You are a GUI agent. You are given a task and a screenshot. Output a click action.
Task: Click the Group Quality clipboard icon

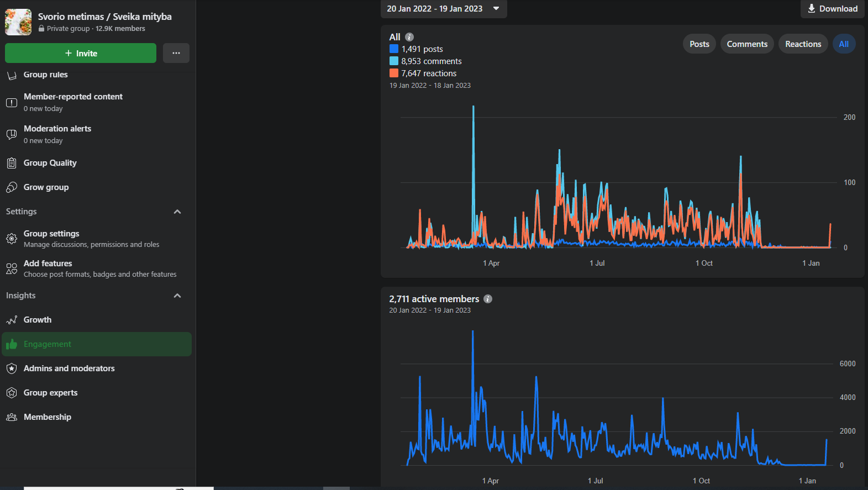[x=12, y=163]
